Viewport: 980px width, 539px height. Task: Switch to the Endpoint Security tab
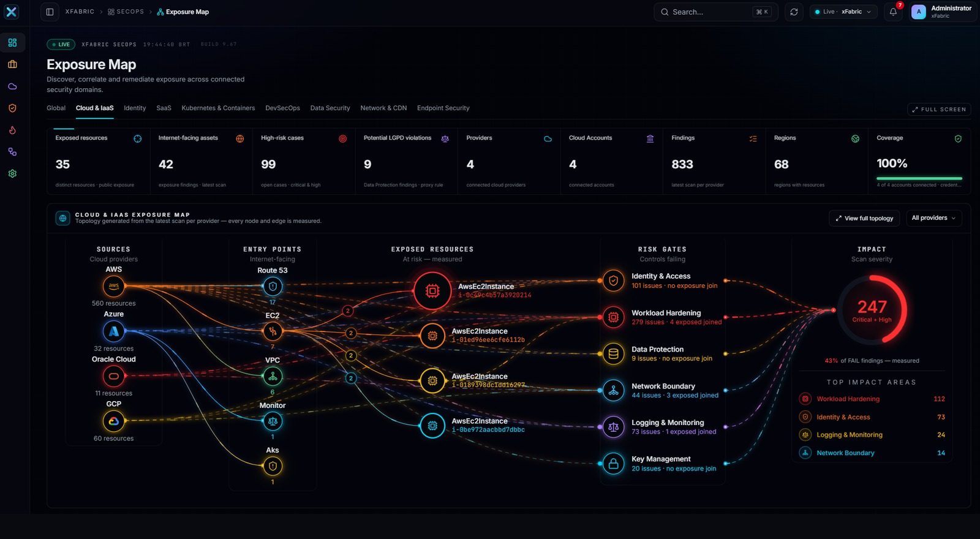point(443,108)
